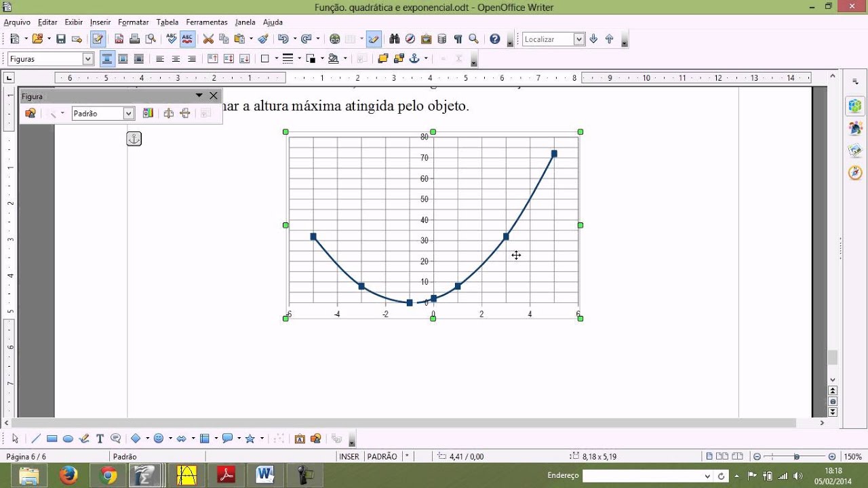Close the Figura floating toolbar

point(214,96)
